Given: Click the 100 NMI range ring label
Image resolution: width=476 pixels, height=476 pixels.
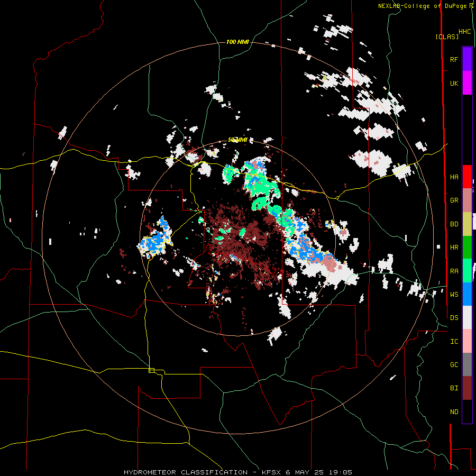Looking at the screenshot, I should (x=237, y=42).
